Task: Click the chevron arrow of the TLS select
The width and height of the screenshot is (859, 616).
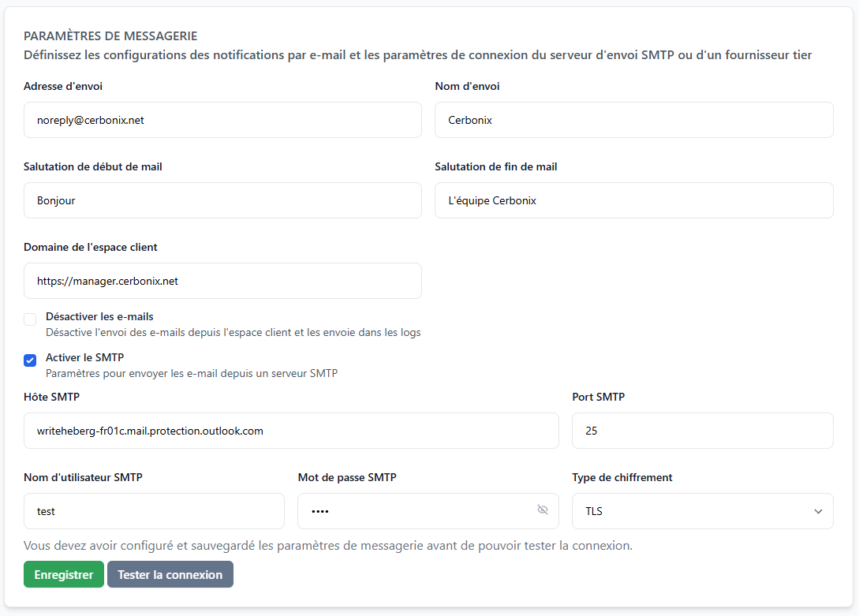Action: click(818, 511)
